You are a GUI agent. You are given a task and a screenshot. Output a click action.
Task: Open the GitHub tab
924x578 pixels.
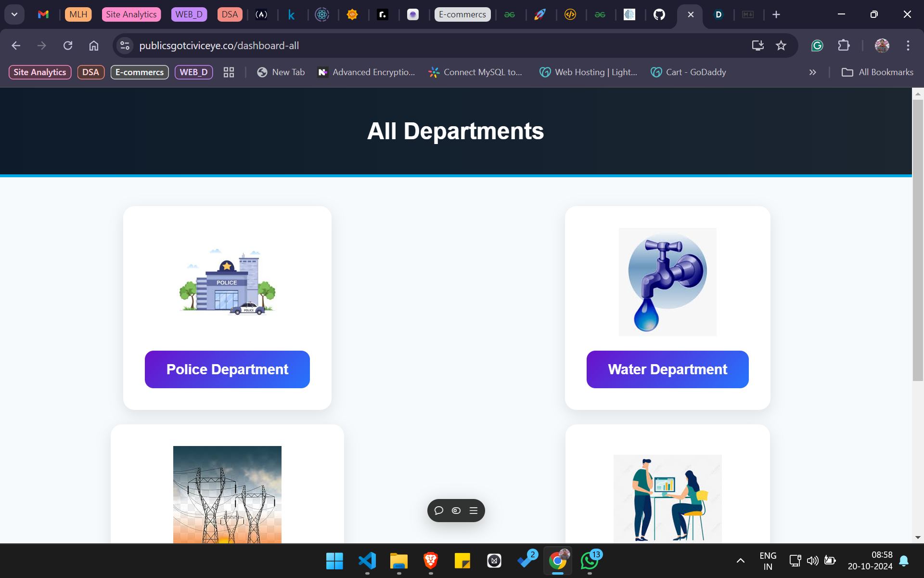coord(659,14)
